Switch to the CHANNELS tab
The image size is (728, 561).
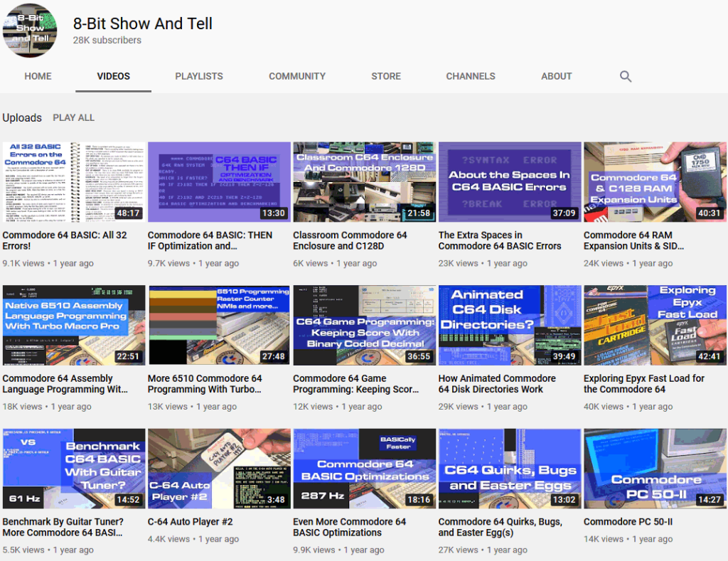click(x=471, y=76)
